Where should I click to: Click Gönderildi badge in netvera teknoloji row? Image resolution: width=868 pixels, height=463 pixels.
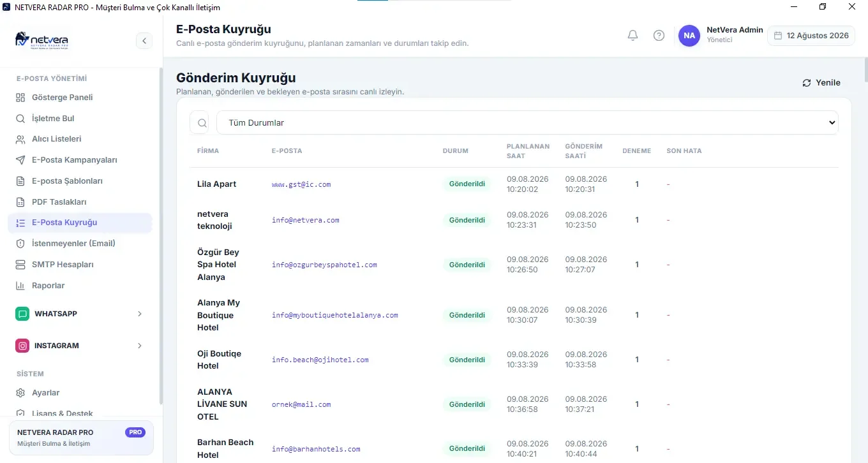point(467,220)
